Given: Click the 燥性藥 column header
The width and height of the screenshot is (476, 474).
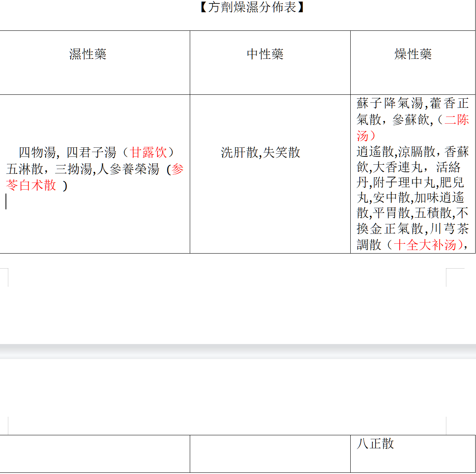Looking at the screenshot, I should pyautogui.click(x=413, y=54).
